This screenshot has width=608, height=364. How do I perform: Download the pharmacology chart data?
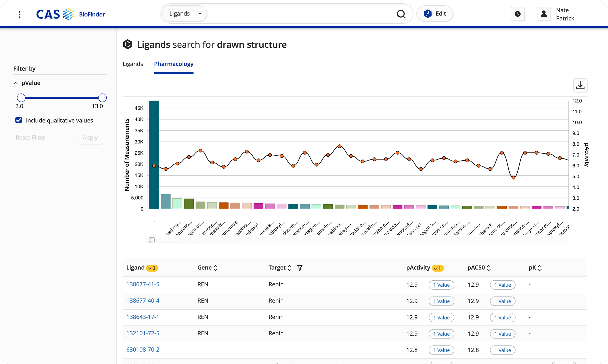(x=580, y=85)
